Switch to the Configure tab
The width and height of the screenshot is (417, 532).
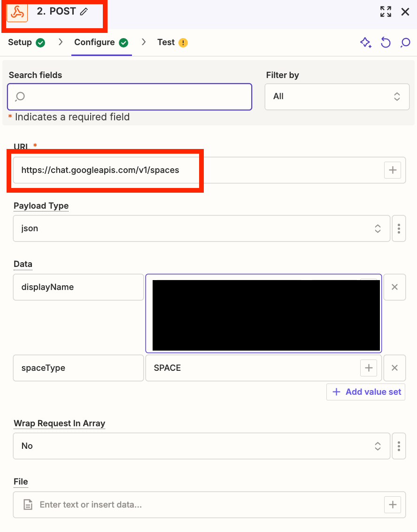point(94,42)
